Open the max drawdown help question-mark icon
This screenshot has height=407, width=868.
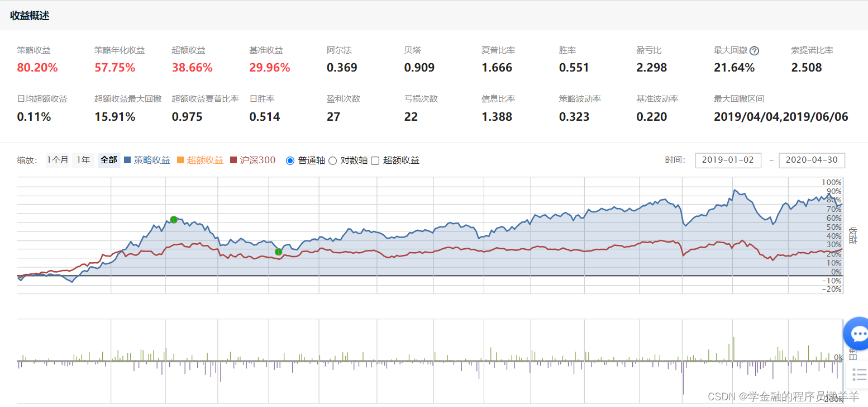pyautogui.click(x=754, y=51)
